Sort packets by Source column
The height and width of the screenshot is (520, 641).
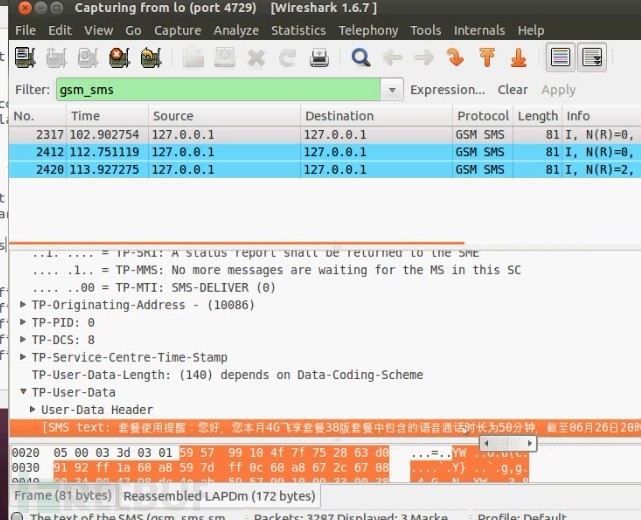pos(224,116)
